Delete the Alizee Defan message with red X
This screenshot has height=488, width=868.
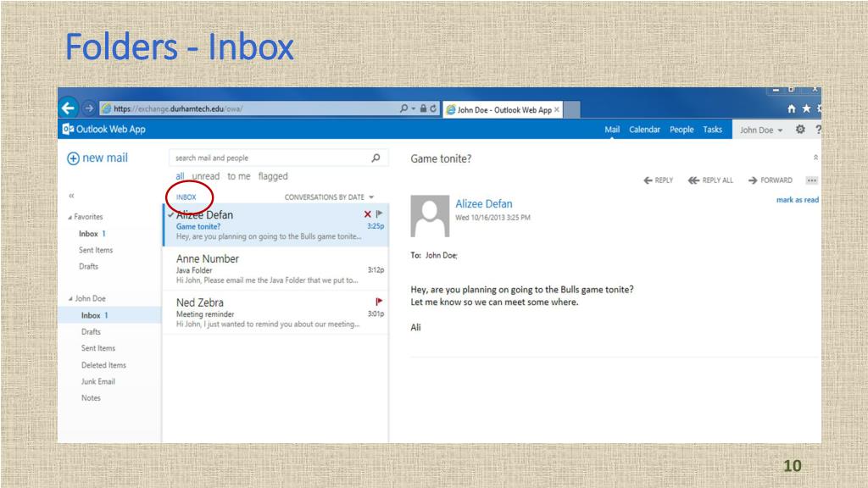tap(368, 214)
